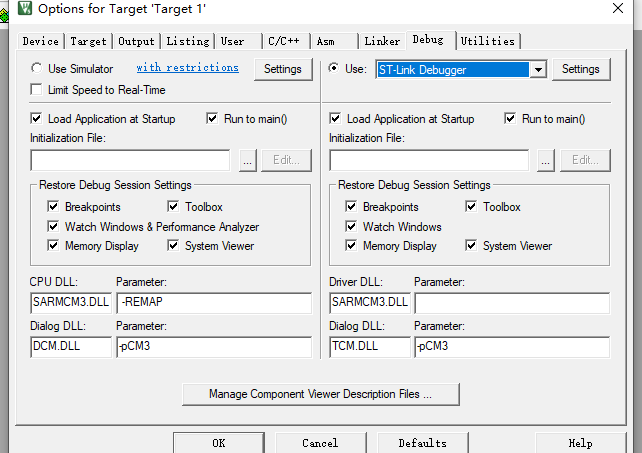Open the Listing tab
642x453 pixels.
188,41
